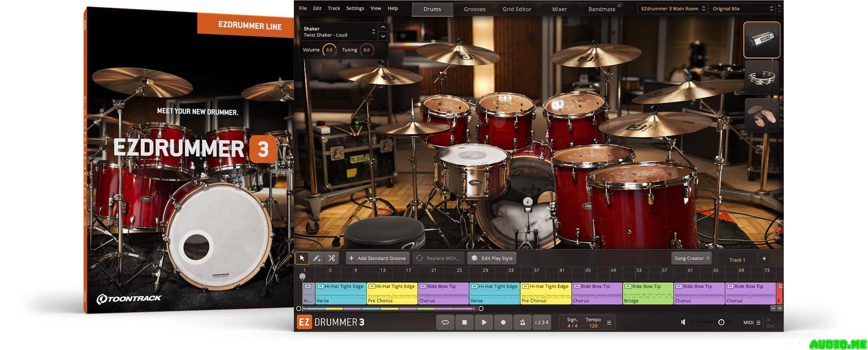Click bar 57 on the timeline ruler
Viewport: 868px width, 350px height.
coord(664,270)
